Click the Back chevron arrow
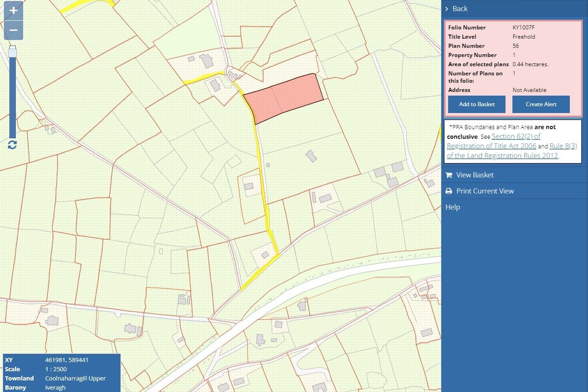The width and height of the screenshot is (588, 392). click(x=447, y=9)
